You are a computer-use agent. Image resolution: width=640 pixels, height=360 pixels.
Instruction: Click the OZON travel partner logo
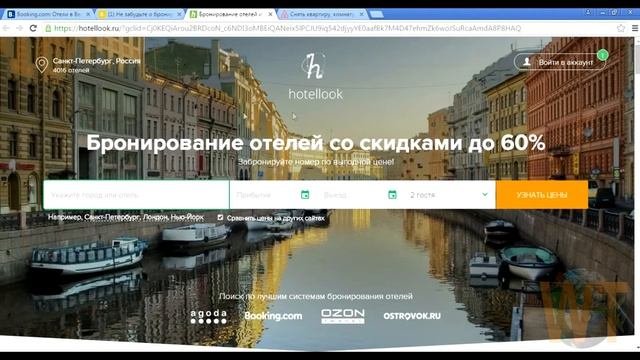tap(343, 316)
